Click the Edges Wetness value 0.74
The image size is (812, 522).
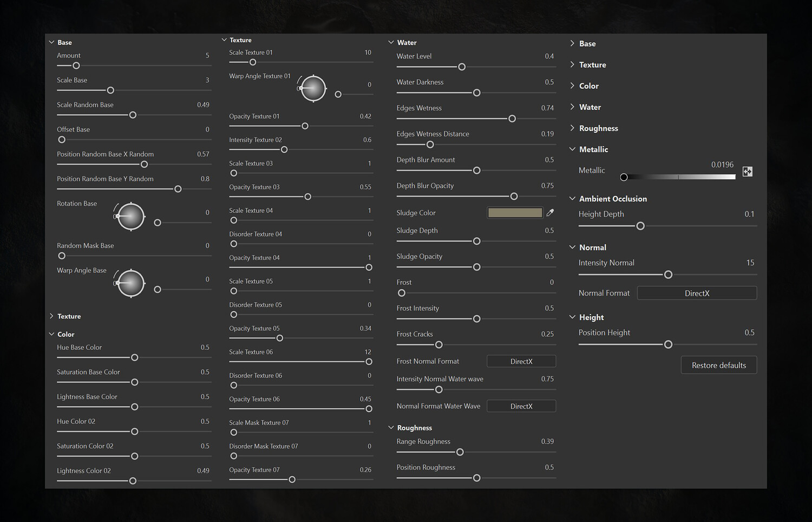(x=547, y=108)
